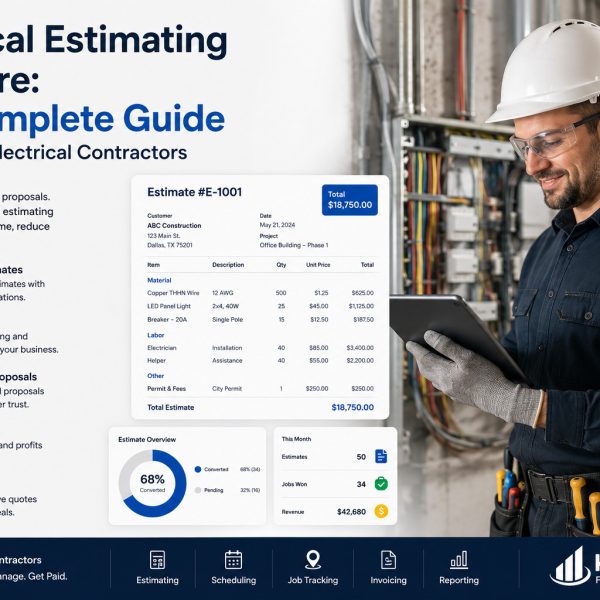Click the Qty column header
600x600 pixels.
pyautogui.click(x=281, y=264)
